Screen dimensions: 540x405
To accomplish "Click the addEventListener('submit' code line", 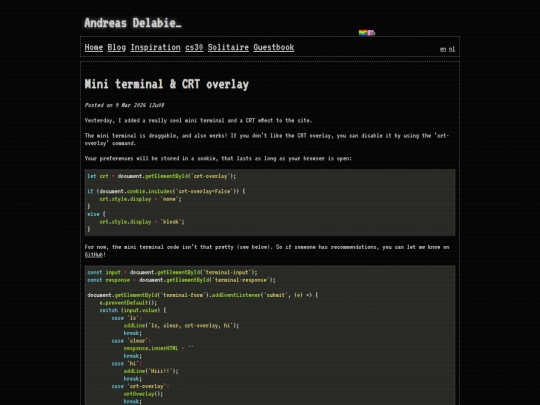I will [x=203, y=295].
